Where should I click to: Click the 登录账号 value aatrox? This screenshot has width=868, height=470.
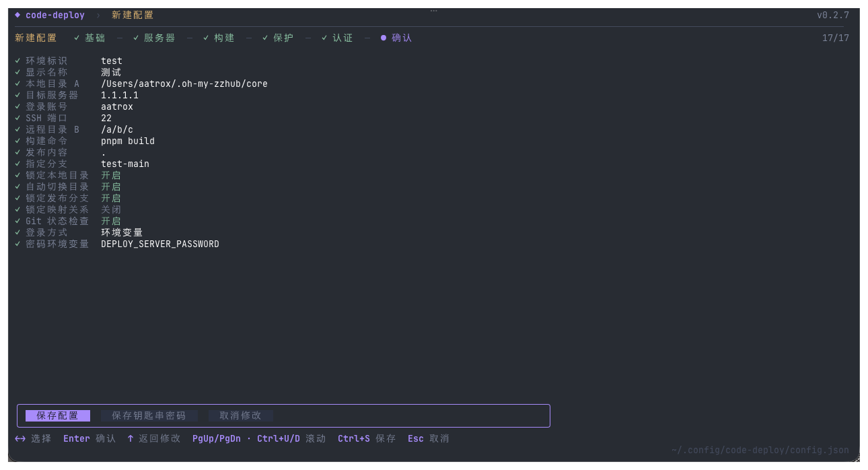point(117,106)
